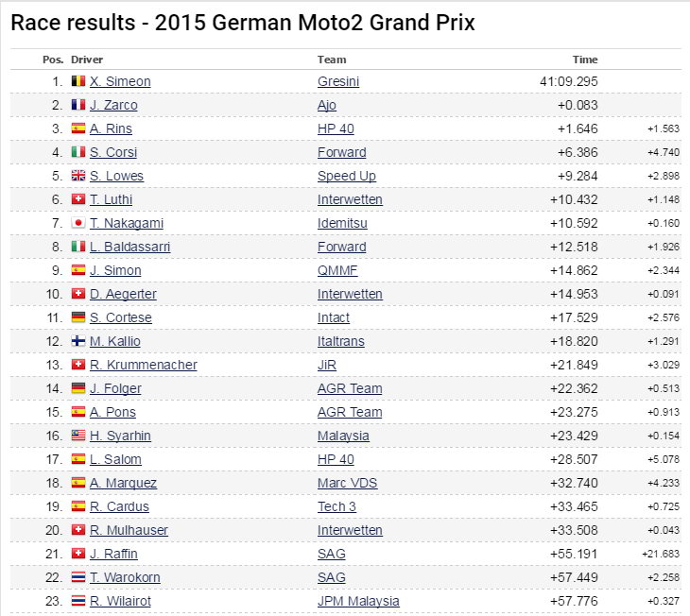The image size is (690, 616).
Task: Open driver link R. Krummenacher
Action: 144,366
